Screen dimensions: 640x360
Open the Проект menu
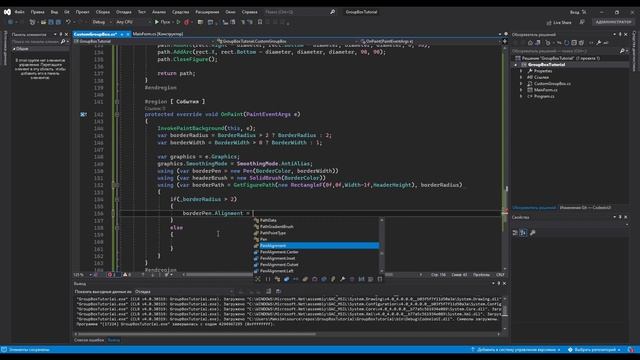[x=82, y=12]
